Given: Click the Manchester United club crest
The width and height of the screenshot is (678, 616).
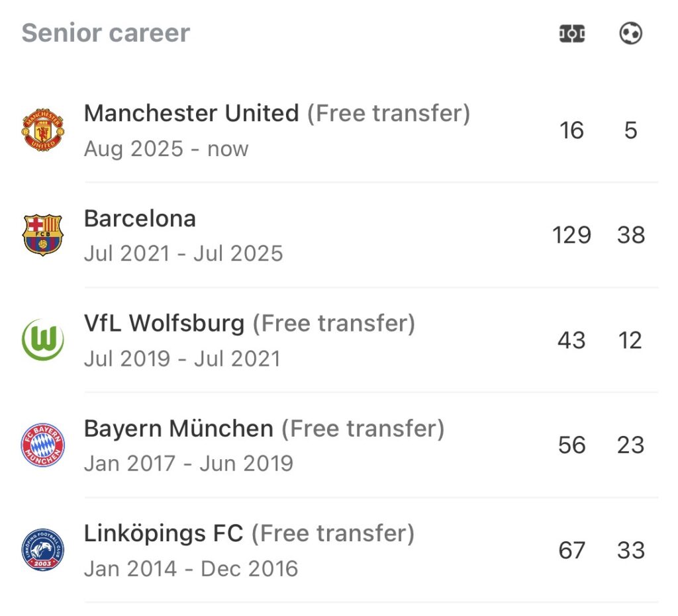Looking at the screenshot, I should pyautogui.click(x=43, y=130).
